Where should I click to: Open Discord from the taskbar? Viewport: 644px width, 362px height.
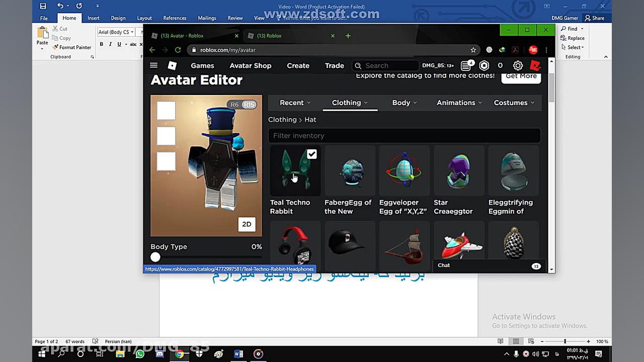[x=159, y=354]
